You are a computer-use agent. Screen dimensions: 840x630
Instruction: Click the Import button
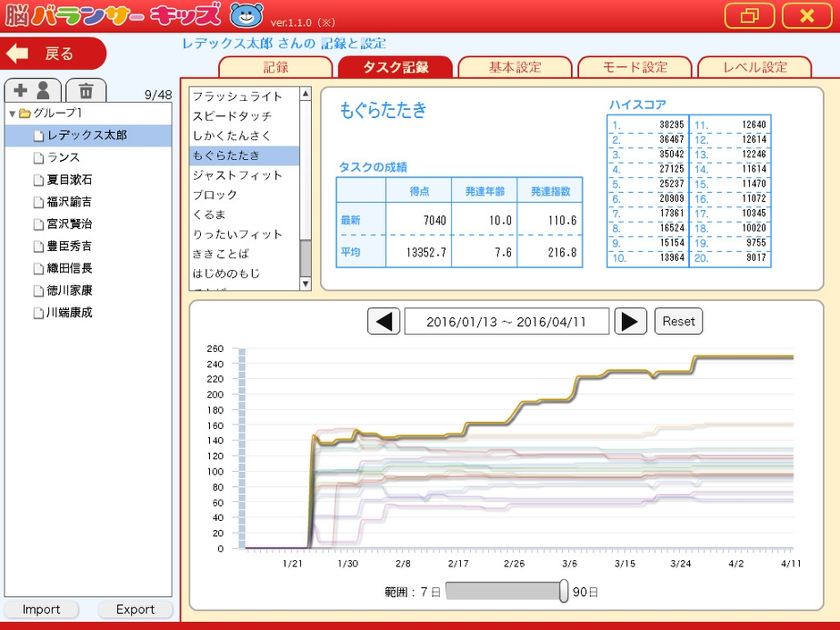[x=41, y=609]
